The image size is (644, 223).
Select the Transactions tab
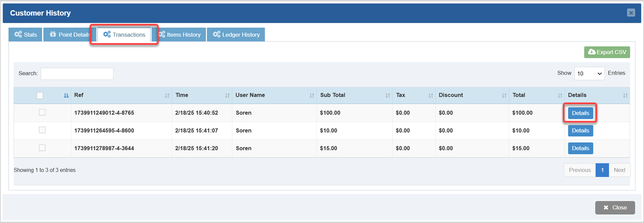click(x=124, y=35)
